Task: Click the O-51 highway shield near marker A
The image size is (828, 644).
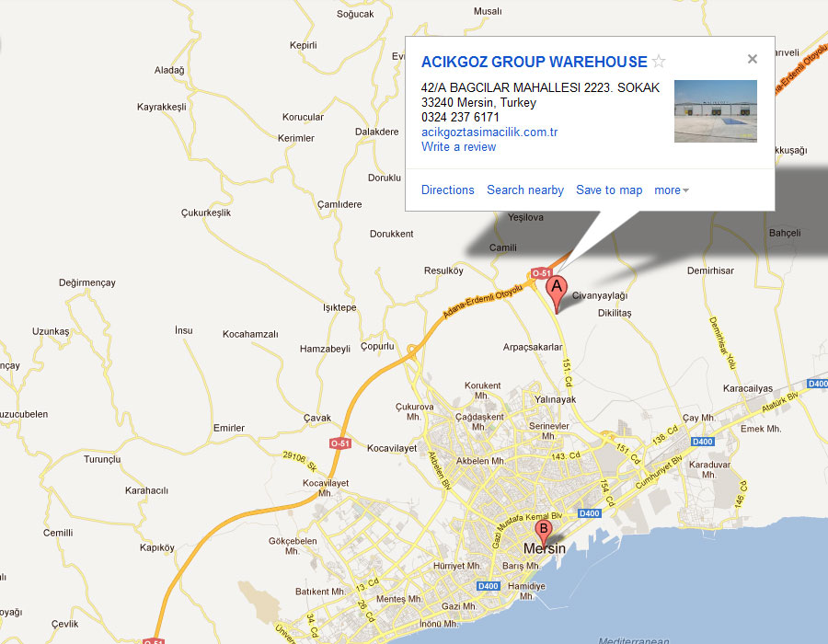Action: [x=541, y=273]
